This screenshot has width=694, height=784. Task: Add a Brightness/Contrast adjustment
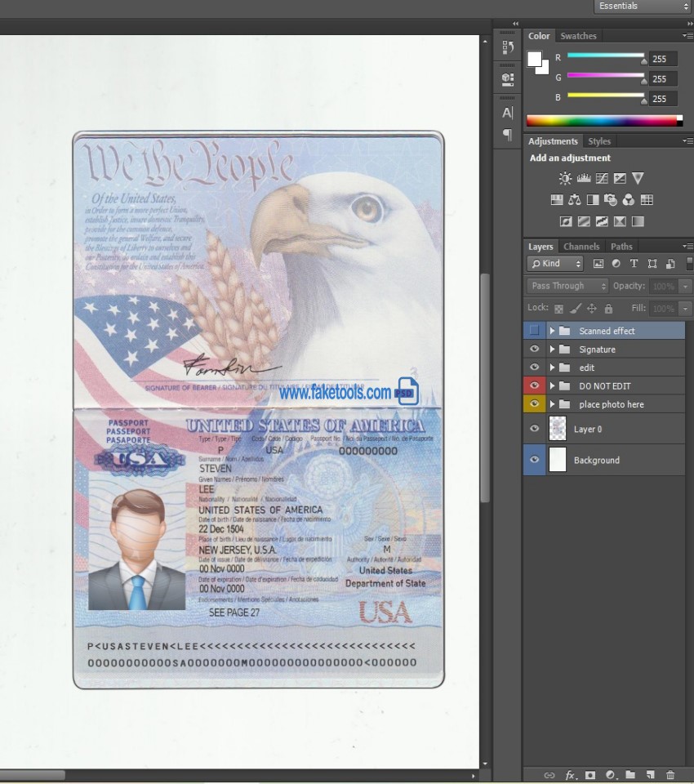pos(565,178)
